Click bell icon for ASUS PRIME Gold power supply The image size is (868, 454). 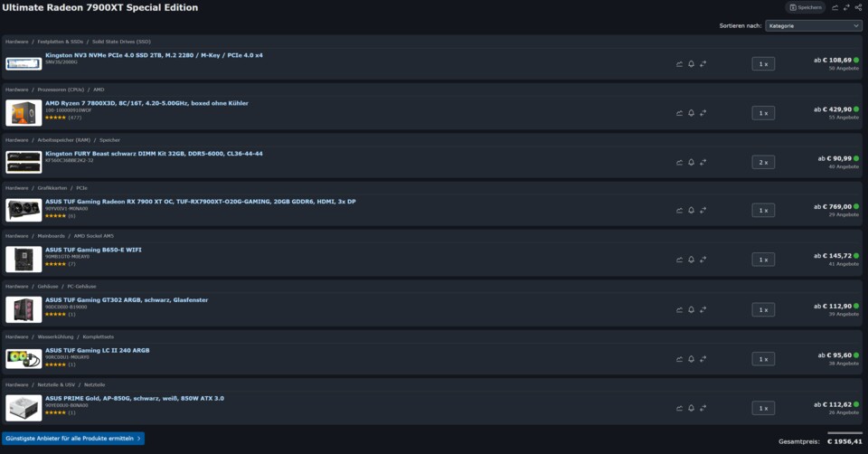(x=692, y=407)
